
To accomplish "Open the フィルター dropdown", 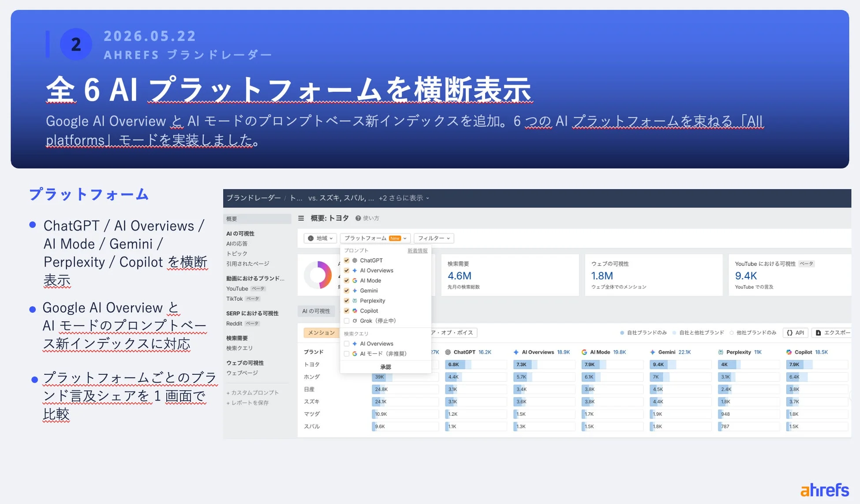I will [434, 238].
